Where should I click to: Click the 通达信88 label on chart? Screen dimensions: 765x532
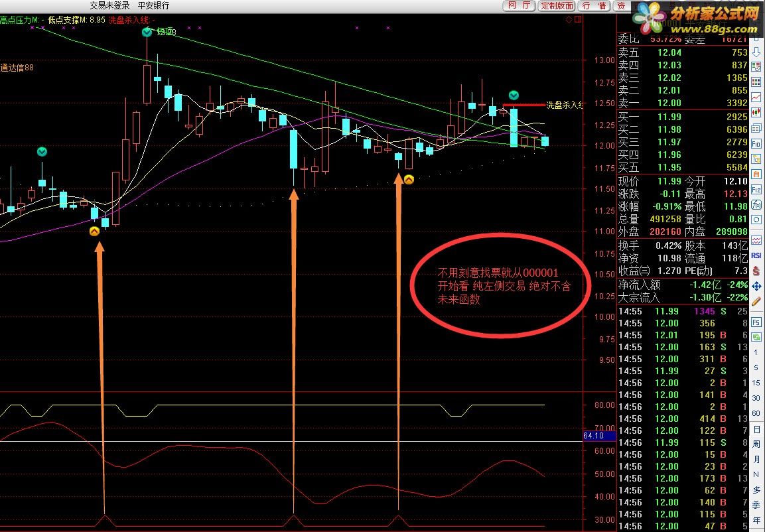coord(17,67)
